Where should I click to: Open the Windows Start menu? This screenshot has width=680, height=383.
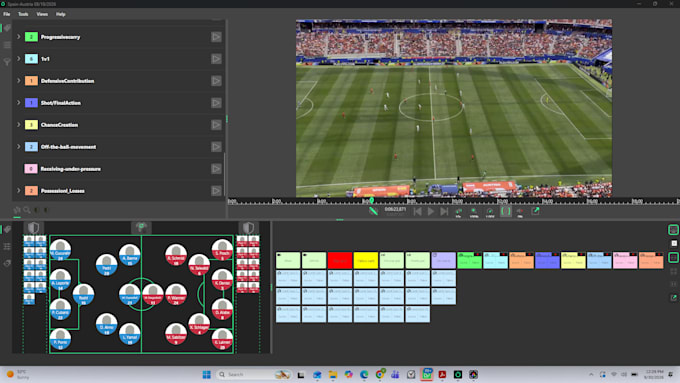pyautogui.click(x=206, y=374)
